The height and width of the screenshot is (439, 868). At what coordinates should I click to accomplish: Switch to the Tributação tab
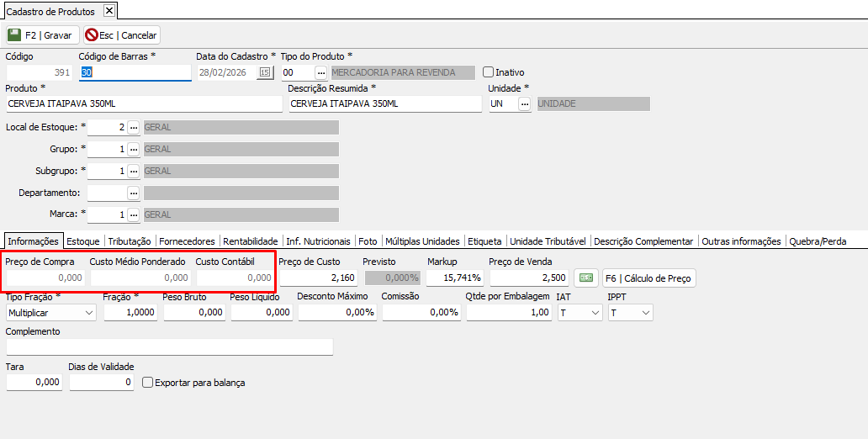tap(130, 241)
